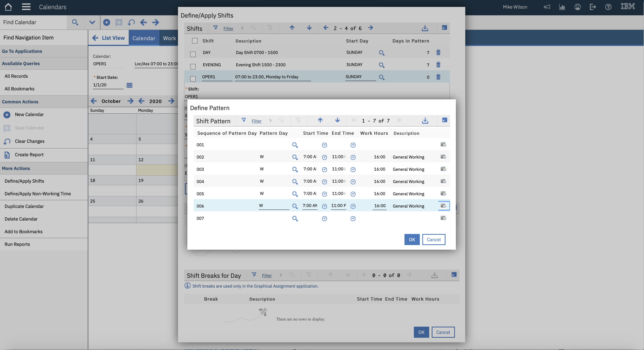644x350 pixels.
Task: Delete the EVENING shift row
Action: coord(438,65)
